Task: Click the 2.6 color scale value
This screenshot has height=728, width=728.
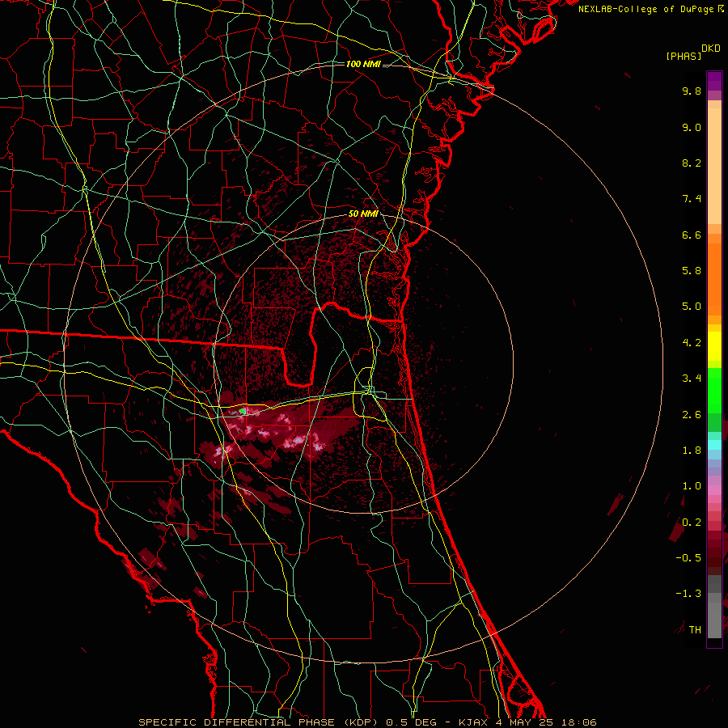Action: [x=692, y=415]
